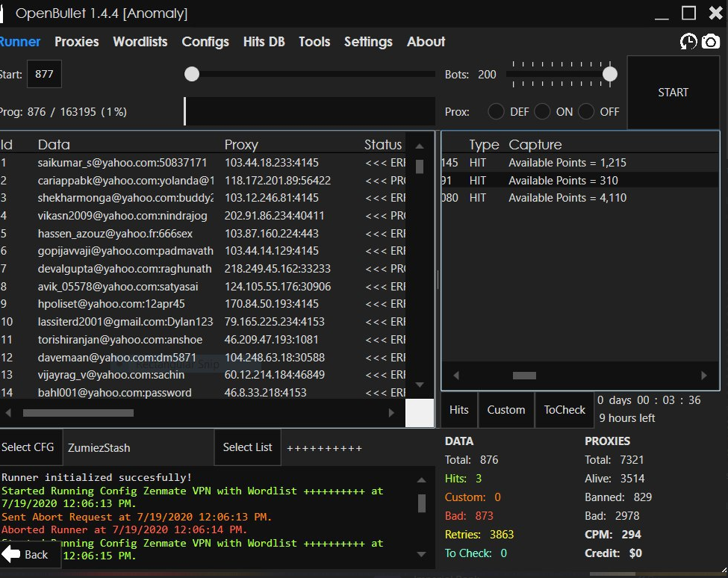Open Hits DB
This screenshot has height=578, width=728.
pyautogui.click(x=264, y=42)
